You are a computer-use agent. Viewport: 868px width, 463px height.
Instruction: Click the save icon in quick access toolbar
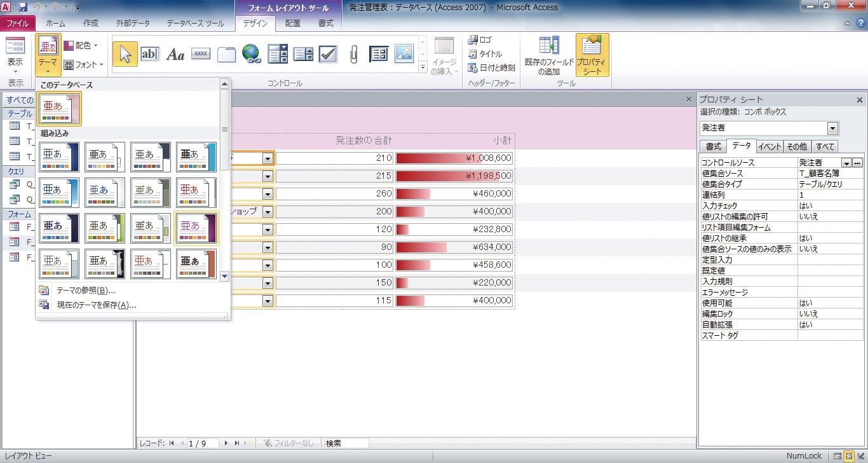click(24, 8)
